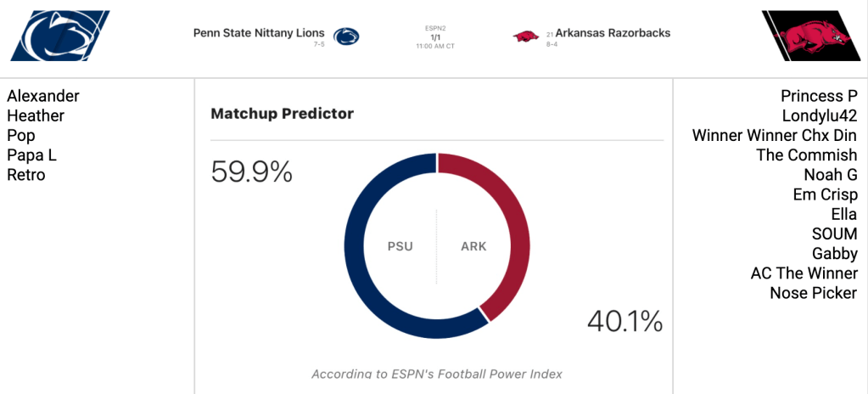Click the small red Razorback hog icon

[526, 36]
